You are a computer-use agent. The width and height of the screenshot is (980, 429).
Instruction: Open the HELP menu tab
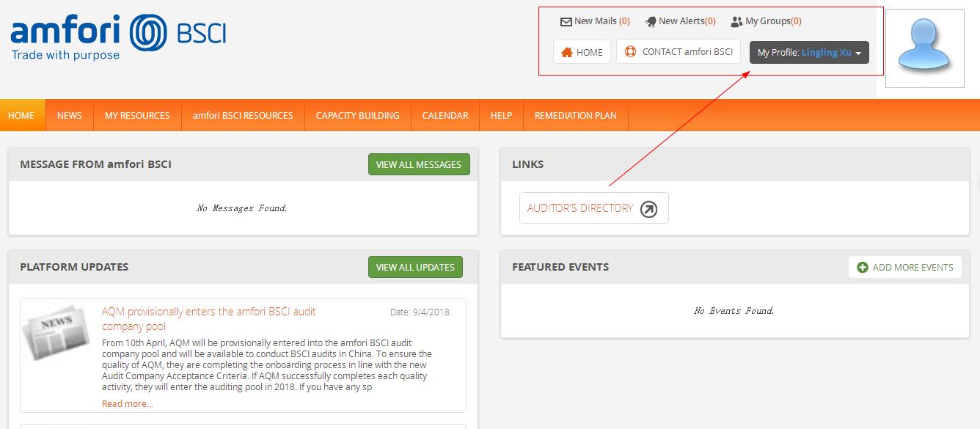tap(501, 115)
